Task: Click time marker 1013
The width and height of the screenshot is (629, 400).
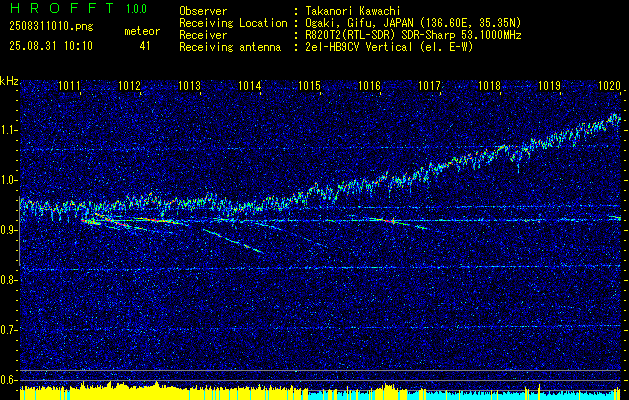Action: [189, 85]
